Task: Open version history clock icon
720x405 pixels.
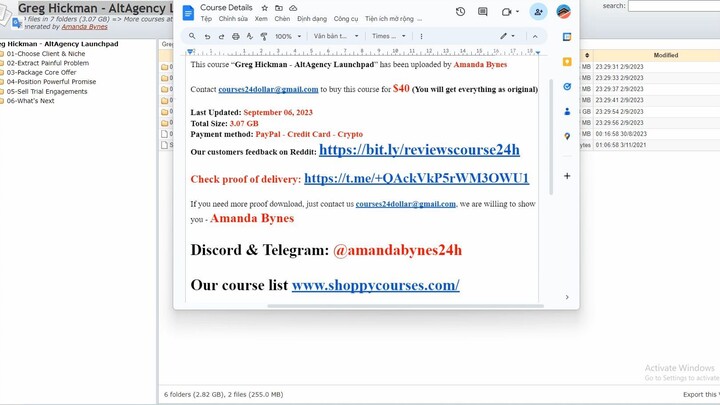Action: tap(460, 12)
